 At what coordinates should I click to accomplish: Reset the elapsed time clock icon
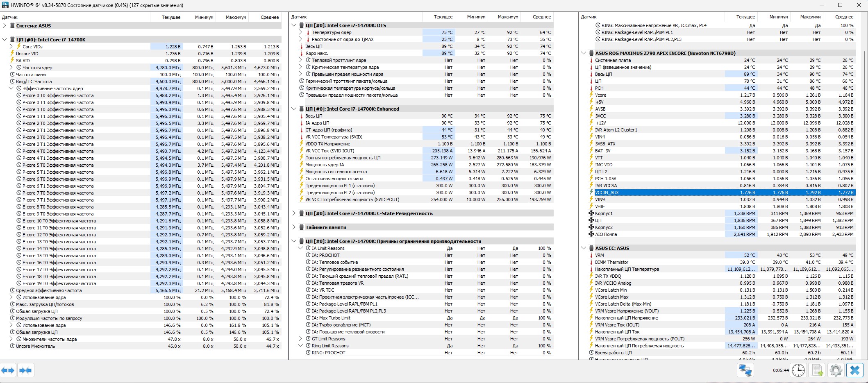pos(798,370)
